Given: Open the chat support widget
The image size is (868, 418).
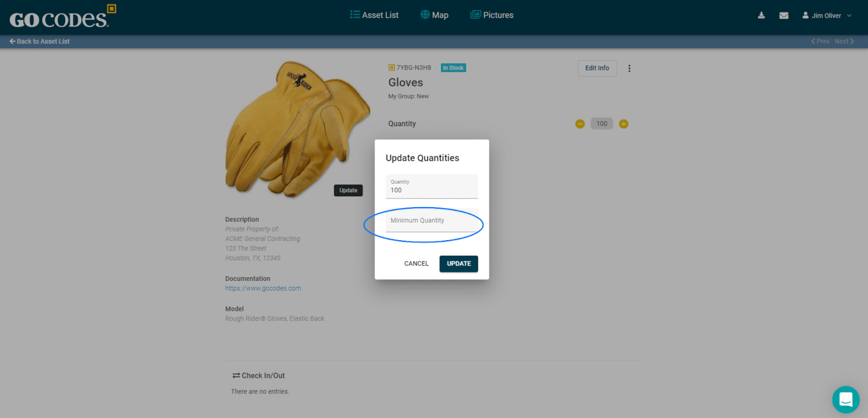Looking at the screenshot, I should coord(845,400).
